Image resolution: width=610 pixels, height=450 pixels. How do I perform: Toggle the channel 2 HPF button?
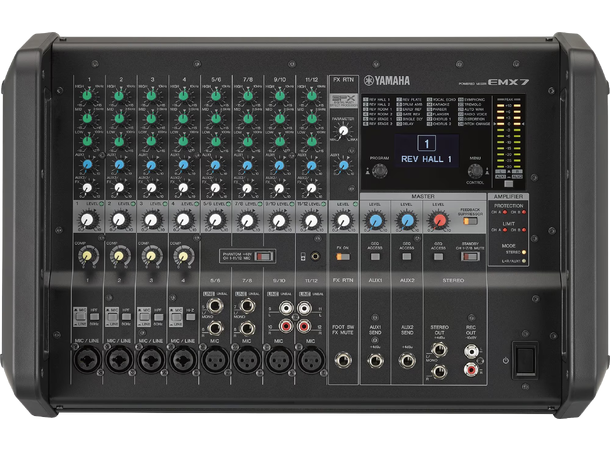126,317
